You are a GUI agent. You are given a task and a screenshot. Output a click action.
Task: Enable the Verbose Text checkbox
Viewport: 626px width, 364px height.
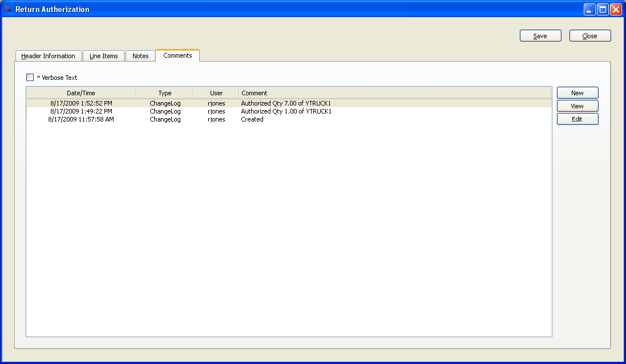click(30, 78)
